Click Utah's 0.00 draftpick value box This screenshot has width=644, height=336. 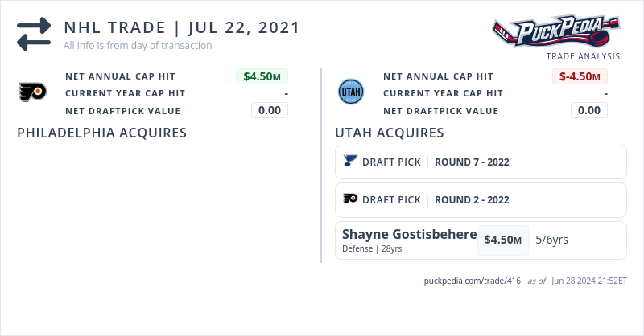588,110
